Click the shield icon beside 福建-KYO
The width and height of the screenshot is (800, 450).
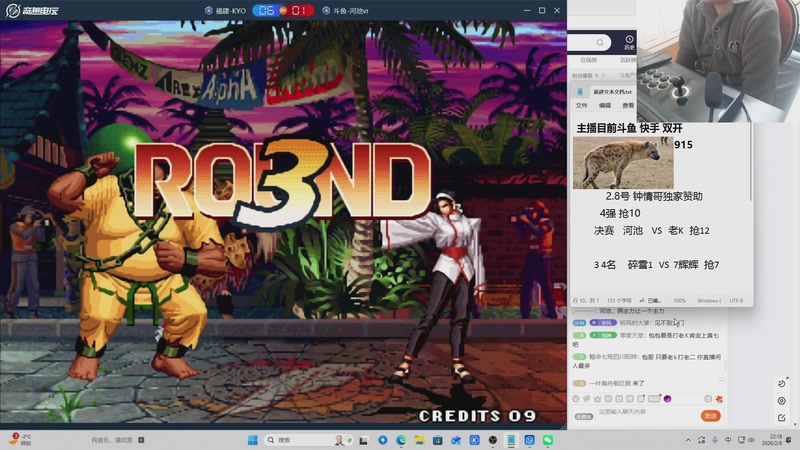point(208,10)
